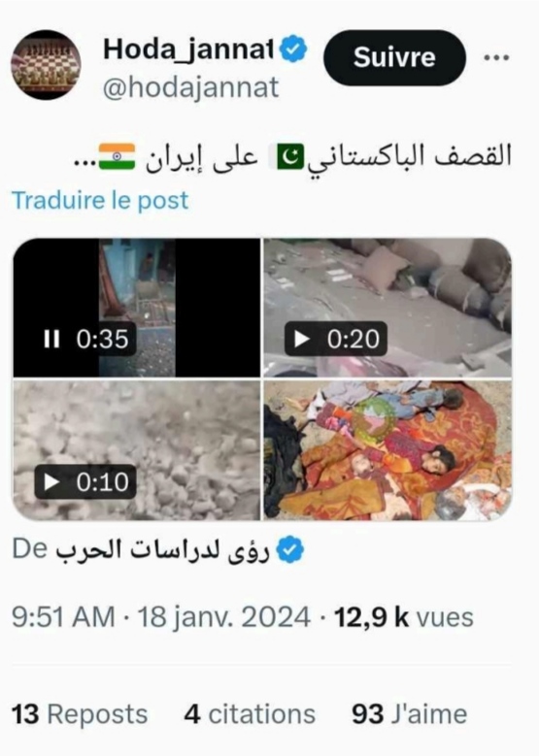Click the 9:51 AM timestamp

63,616
